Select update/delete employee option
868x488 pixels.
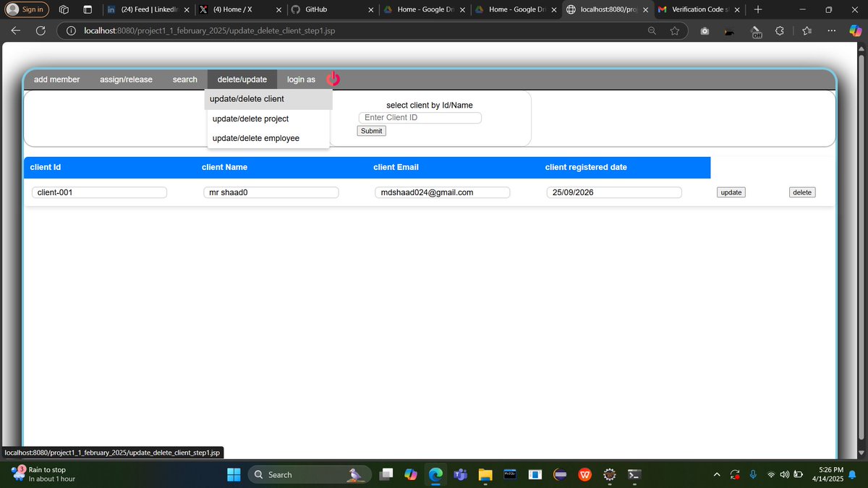click(268, 138)
